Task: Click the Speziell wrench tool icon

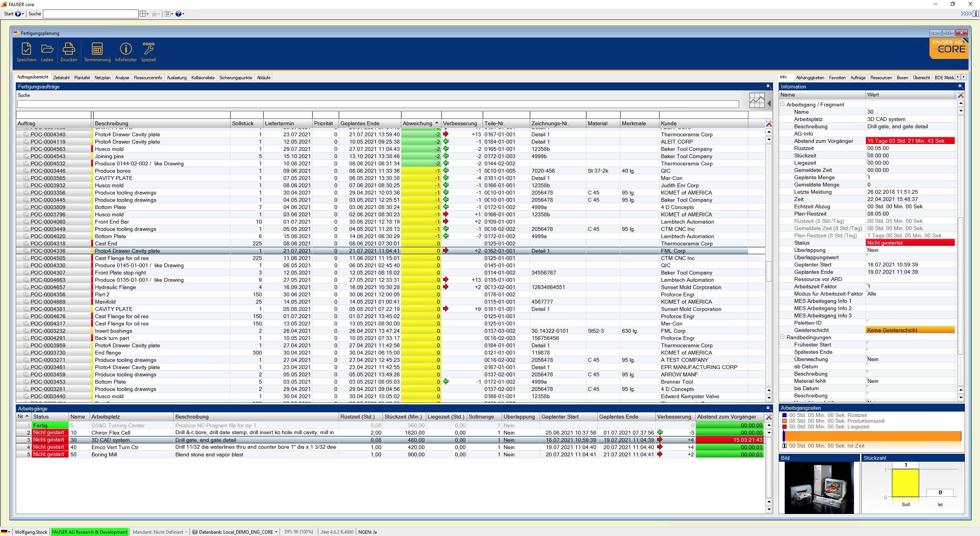Action: tap(148, 49)
